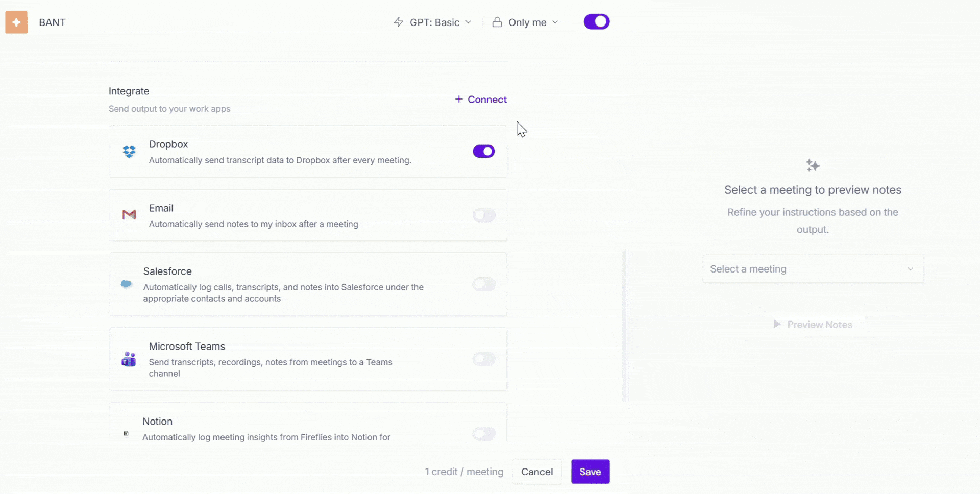Click the Preview Notes button
This screenshot has height=494, width=980.
pos(813,325)
